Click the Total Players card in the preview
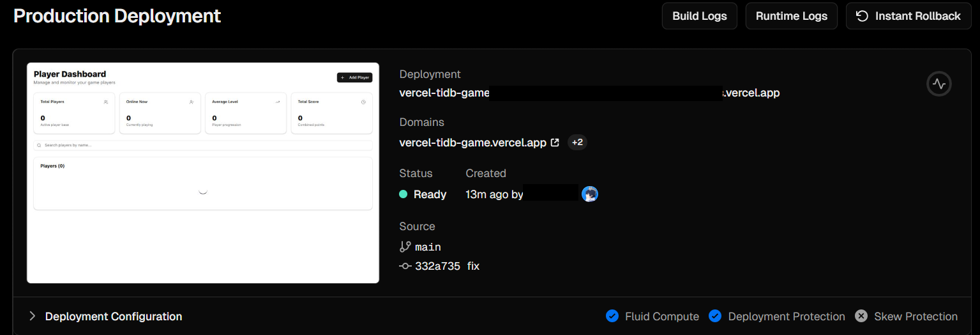Image resolution: width=980 pixels, height=335 pixels. (x=74, y=113)
